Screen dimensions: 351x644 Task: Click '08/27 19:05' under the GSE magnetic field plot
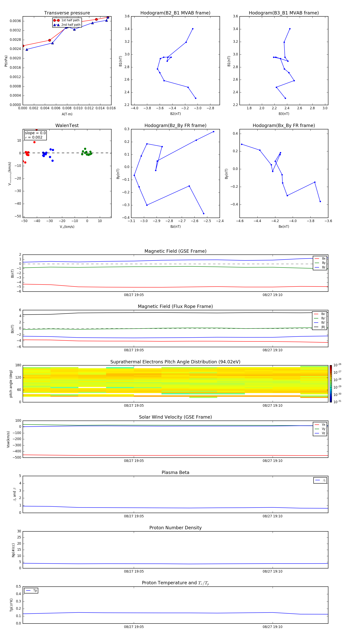click(x=134, y=295)
